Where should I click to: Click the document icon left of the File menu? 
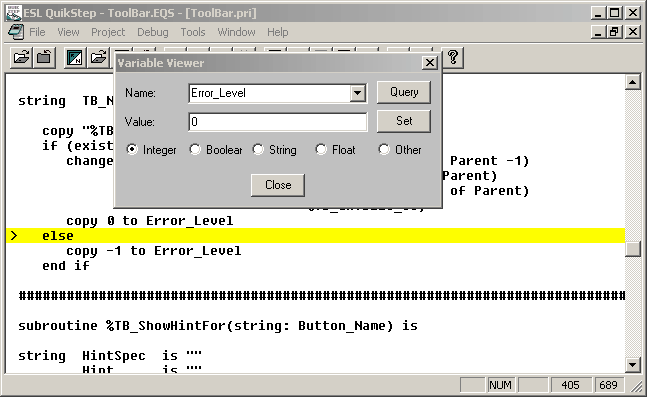point(16,32)
